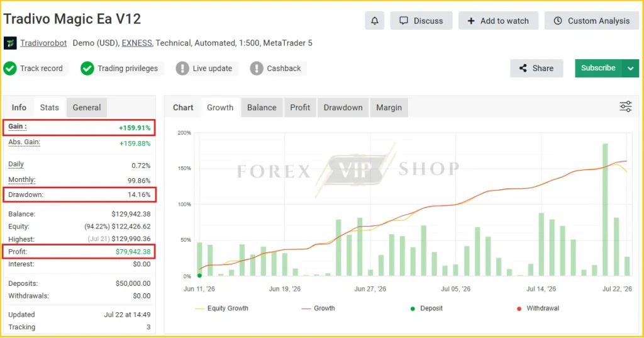The width and height of the screenshot is (644, 338).
Task: Click the notification bell icon
Action: pos(375,21)
